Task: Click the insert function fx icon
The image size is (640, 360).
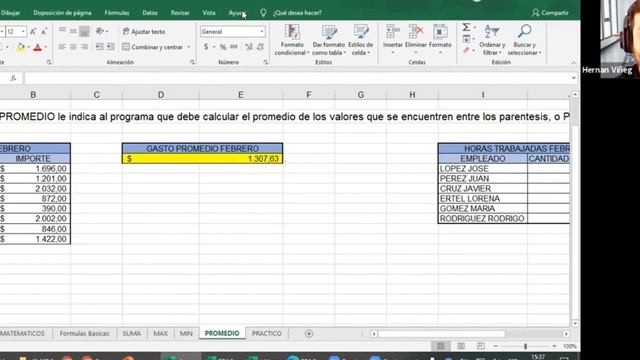Action: coord(13,78)
